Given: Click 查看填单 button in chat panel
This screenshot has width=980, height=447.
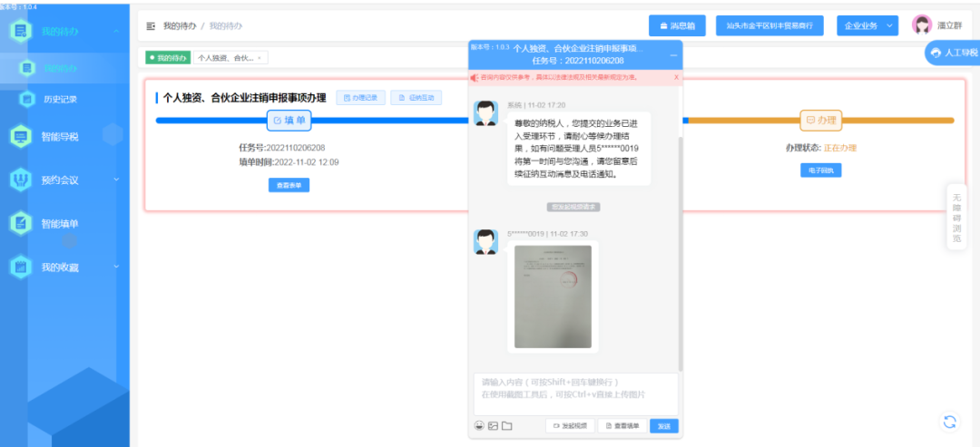Looking at the screenshot, I should [x=622, y=426].
